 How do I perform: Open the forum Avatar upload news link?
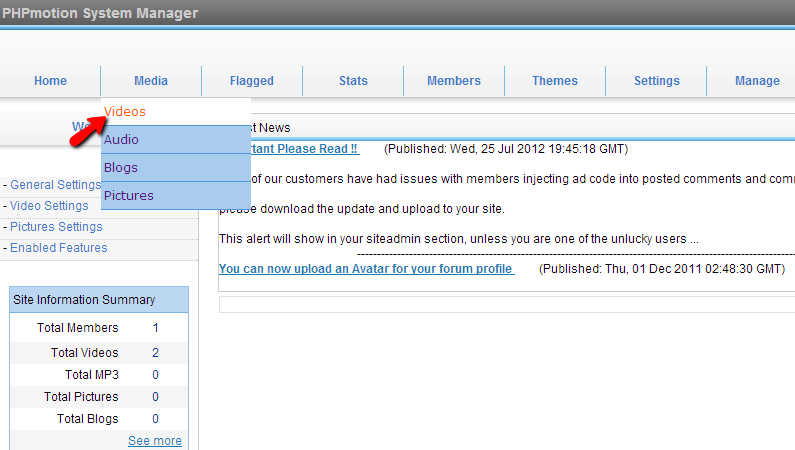(367, 269)
